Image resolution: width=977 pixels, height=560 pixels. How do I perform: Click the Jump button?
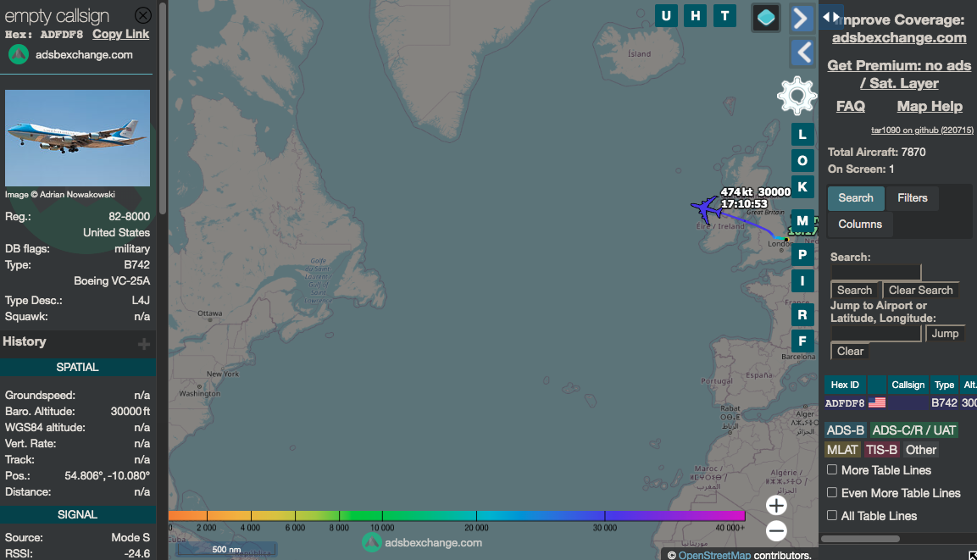tap(945, 334)
